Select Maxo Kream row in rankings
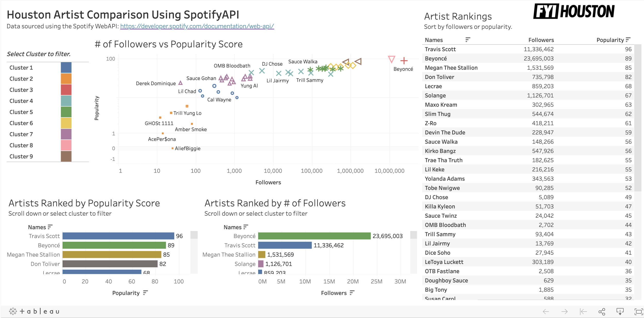Viewport: 644px width, 318px height. coord(528,105)
